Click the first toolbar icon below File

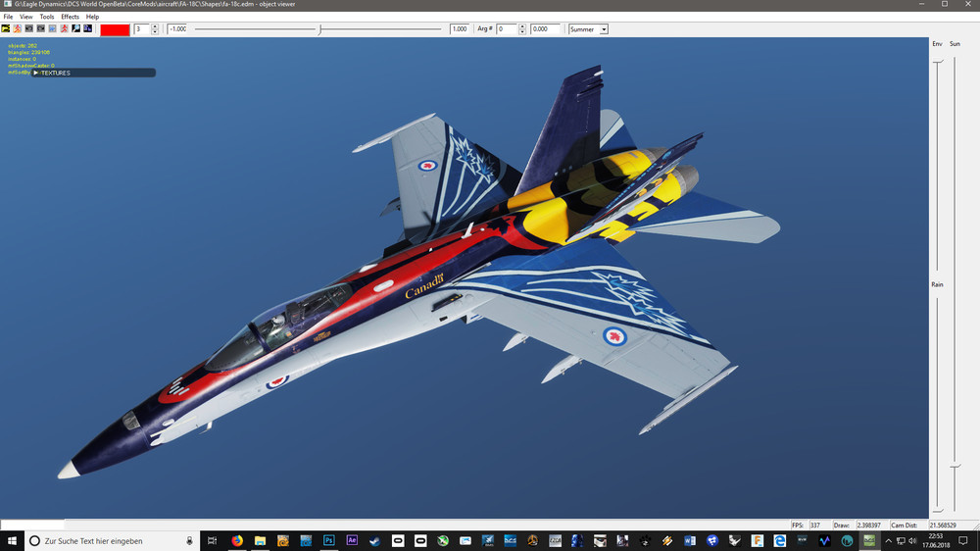(x=6, y=29)
